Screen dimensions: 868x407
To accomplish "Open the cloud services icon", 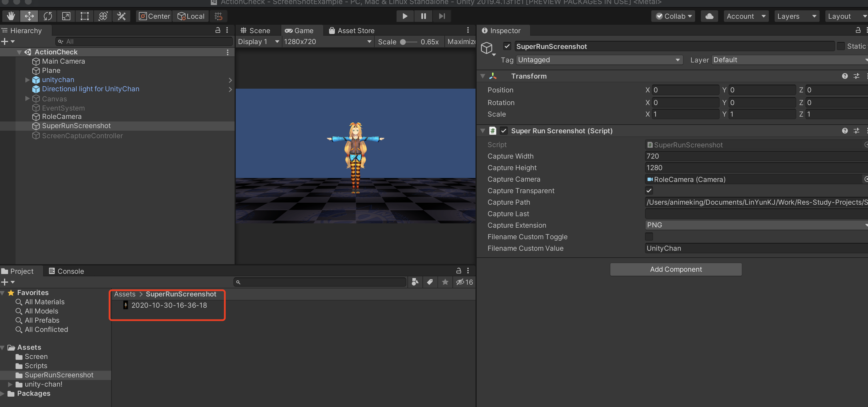I will click(709, 16).
